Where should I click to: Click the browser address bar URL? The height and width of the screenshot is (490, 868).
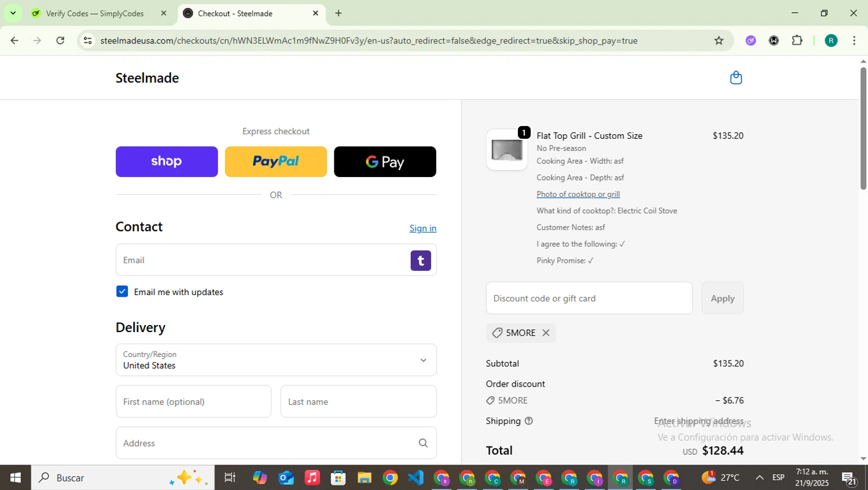[x=369, y=40]
